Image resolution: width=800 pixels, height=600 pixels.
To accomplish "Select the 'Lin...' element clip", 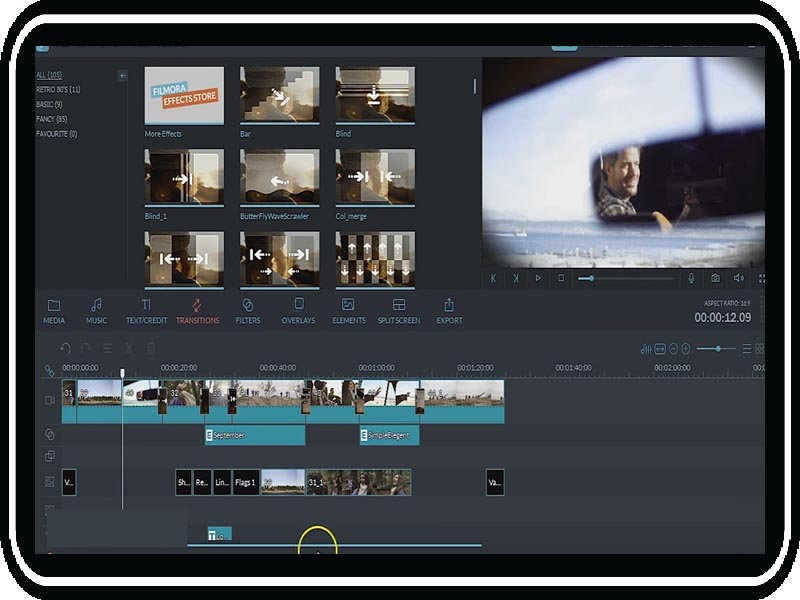I will [222, 482].
